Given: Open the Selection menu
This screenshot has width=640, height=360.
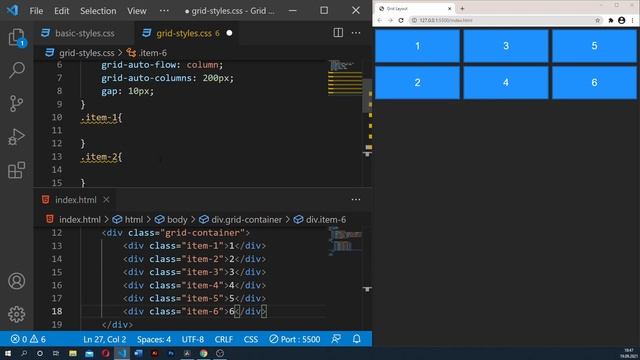Looking at the screenshot, I should coord(98,11).
